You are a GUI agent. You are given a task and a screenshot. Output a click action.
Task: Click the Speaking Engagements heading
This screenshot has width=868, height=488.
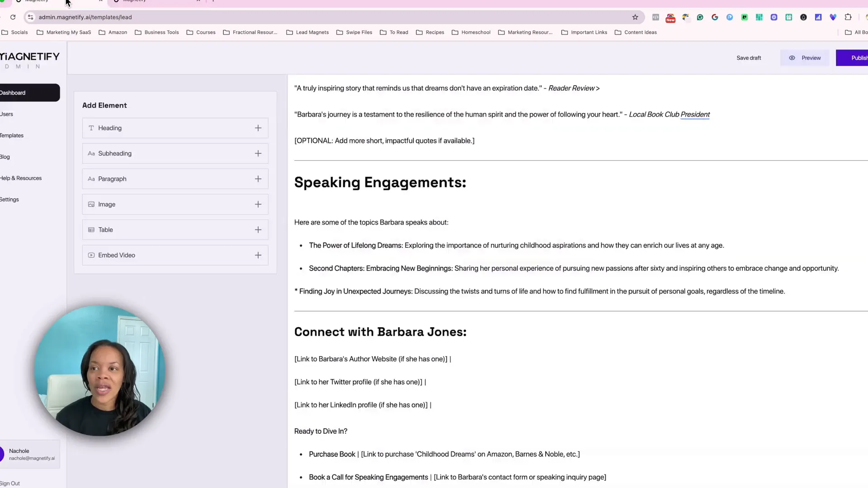(380, 183)
